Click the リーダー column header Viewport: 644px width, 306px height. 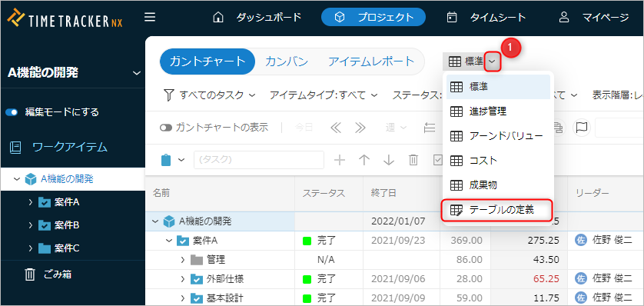pyautogui.click(x=606, y=194)
